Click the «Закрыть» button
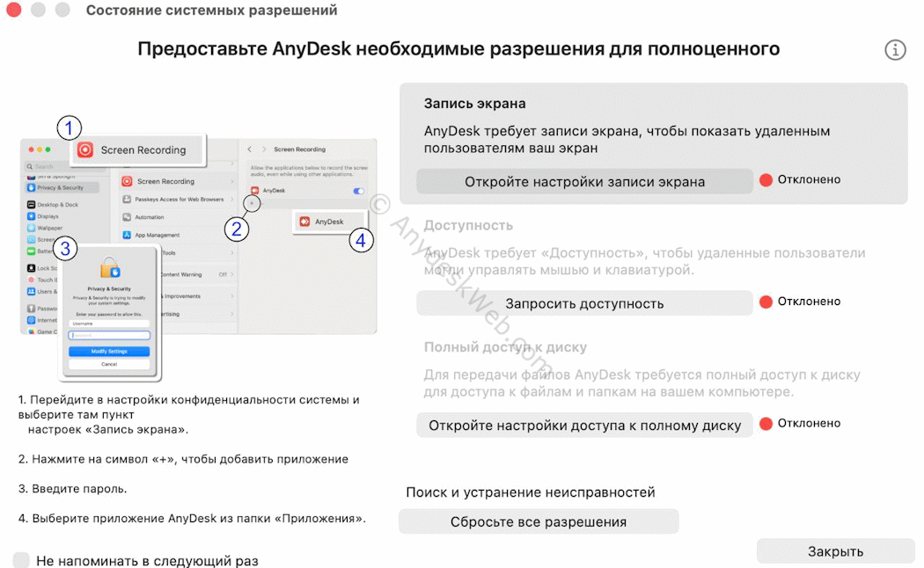 tap(836, 551)
